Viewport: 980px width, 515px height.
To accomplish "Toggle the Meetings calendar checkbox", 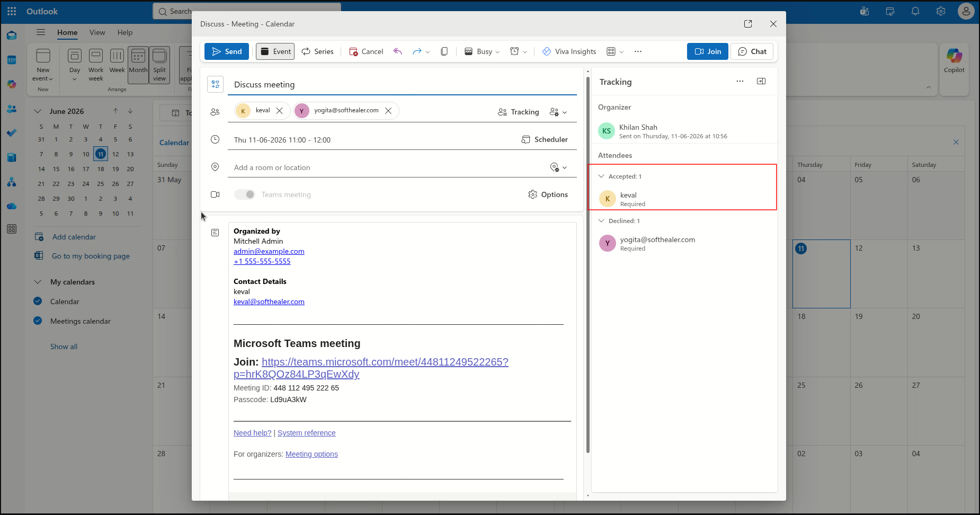I will [38, 321].
